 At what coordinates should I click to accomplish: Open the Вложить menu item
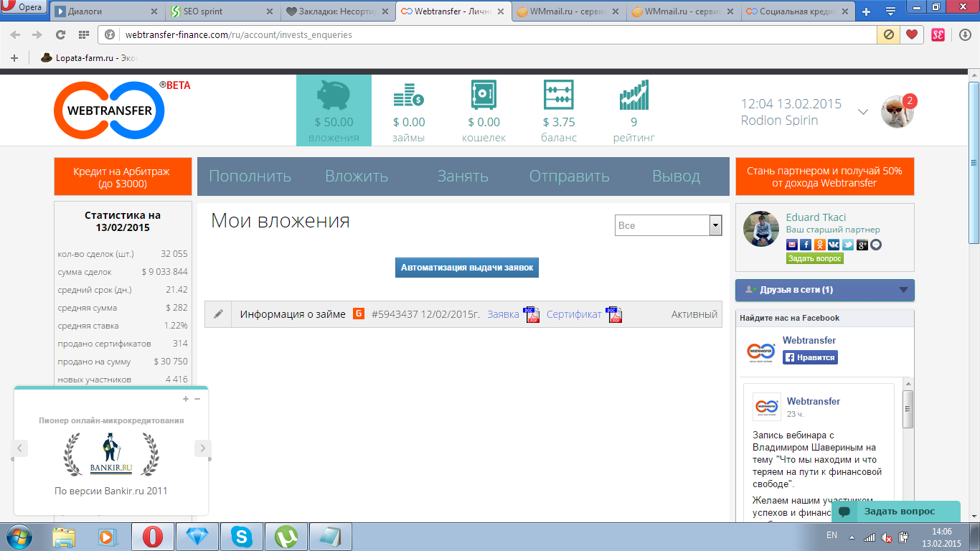click(357, 176)
